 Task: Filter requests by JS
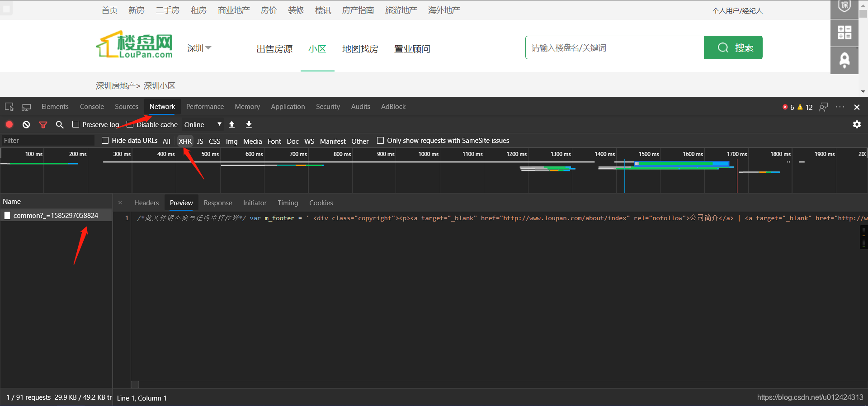click(x=200, y=141)
